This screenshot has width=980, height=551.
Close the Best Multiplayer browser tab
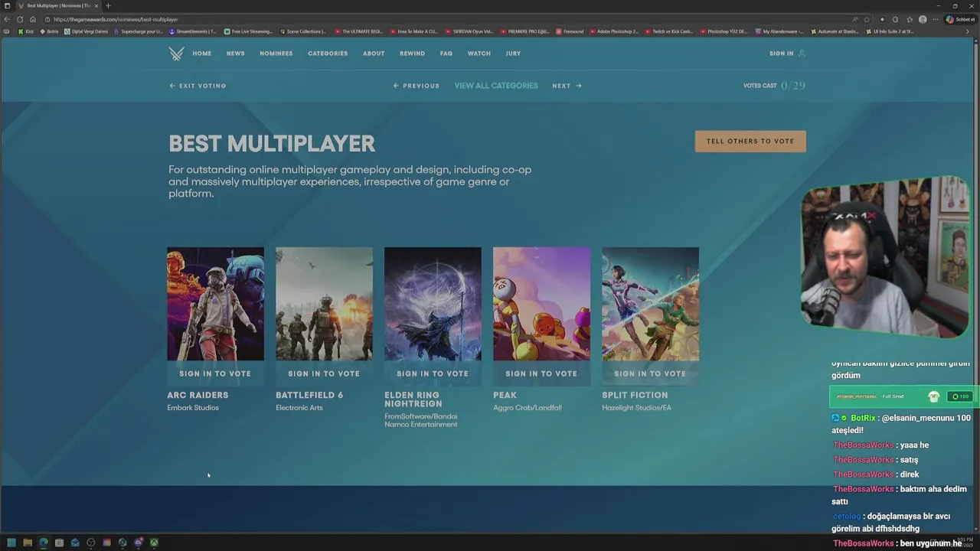pyautogui.click(x=96, y=5)
